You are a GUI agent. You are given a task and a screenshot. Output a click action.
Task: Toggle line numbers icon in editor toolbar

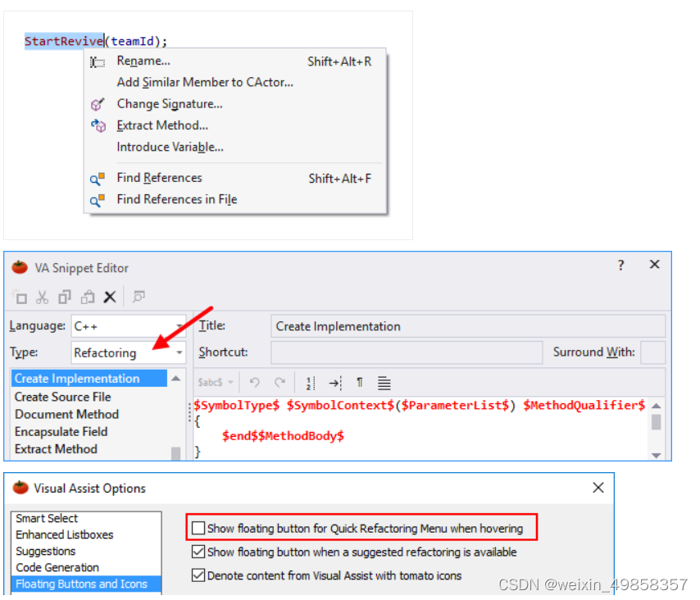311,383
